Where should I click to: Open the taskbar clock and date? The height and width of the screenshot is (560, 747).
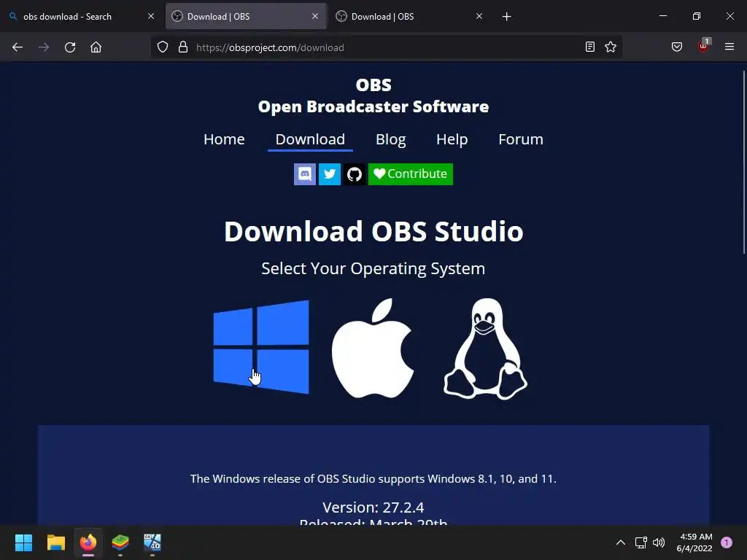(x=694, y=542)
